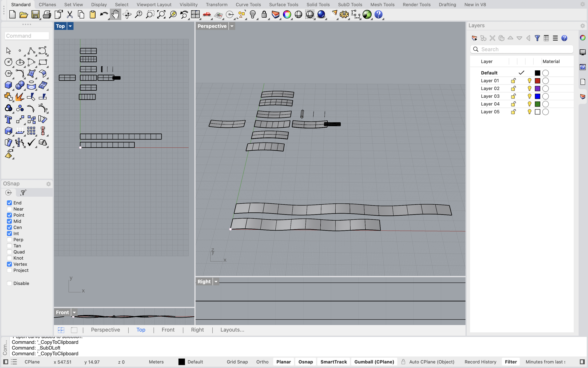
Task: Click the Planar button in status bar
Action: [283, 362]
